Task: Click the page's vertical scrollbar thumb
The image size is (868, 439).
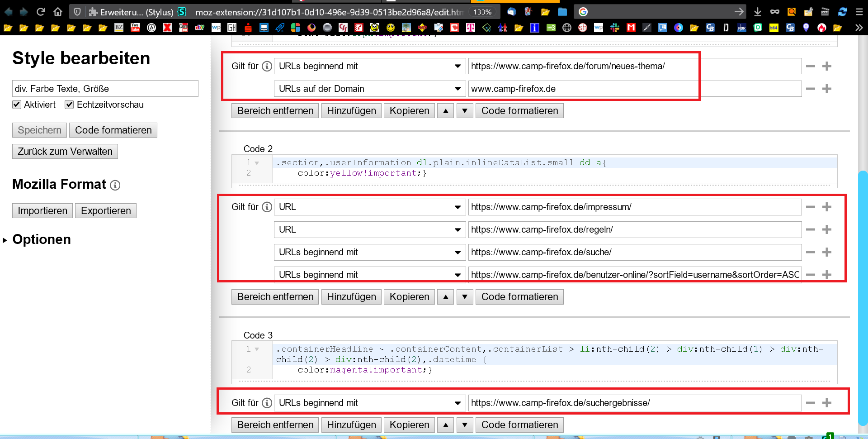Action: [x=863, y=299]
